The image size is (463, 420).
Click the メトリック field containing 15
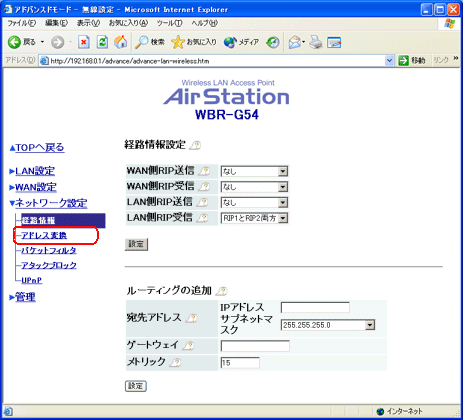pyautogui.click(x=240, y=363)
